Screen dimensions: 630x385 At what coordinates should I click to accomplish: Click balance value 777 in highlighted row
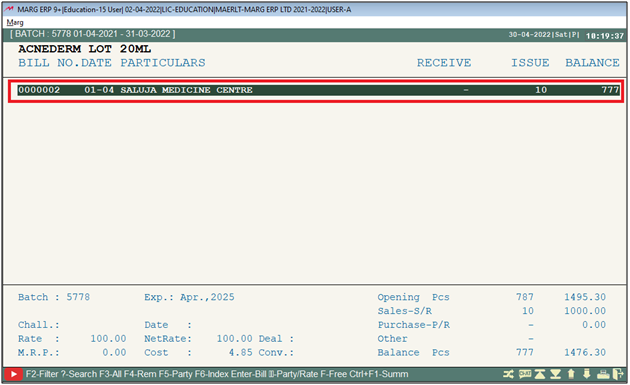tap(610, 90)
